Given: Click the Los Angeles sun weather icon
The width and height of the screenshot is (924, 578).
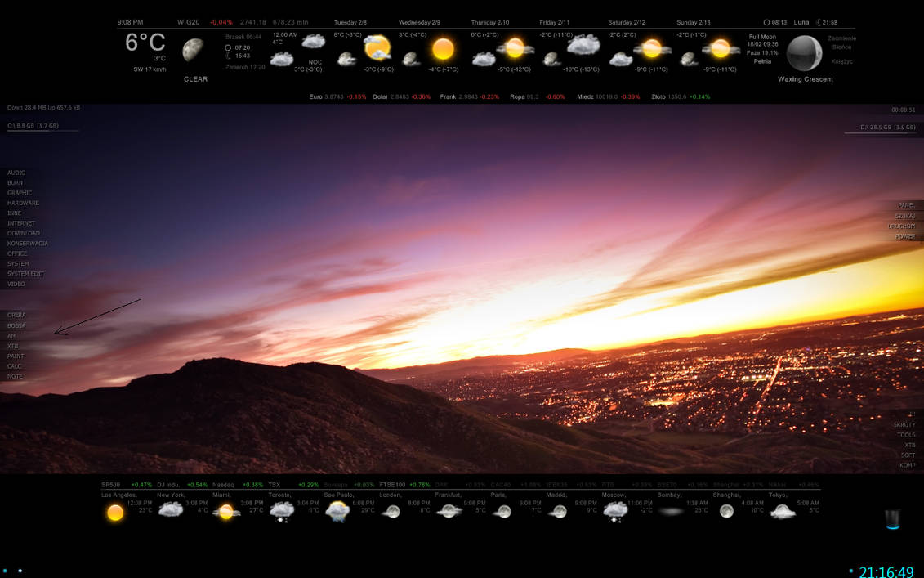Looking at the screenshot, I should (114, 511).
